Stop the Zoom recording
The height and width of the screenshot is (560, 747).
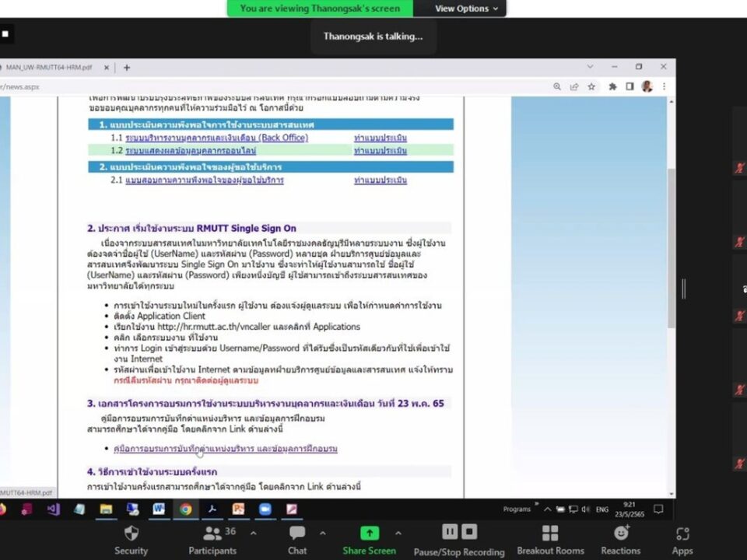pyautogui.click(x=469, y=531)
